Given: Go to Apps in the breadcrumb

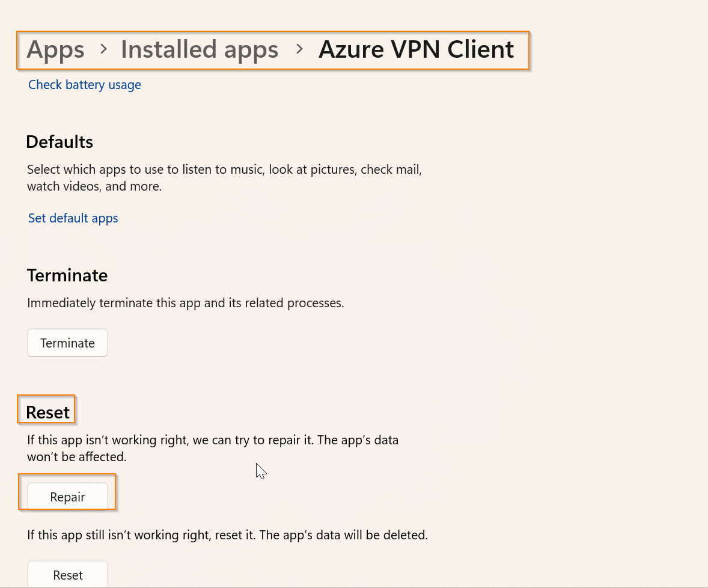Looking at the screenshot, I should [55, 50].
